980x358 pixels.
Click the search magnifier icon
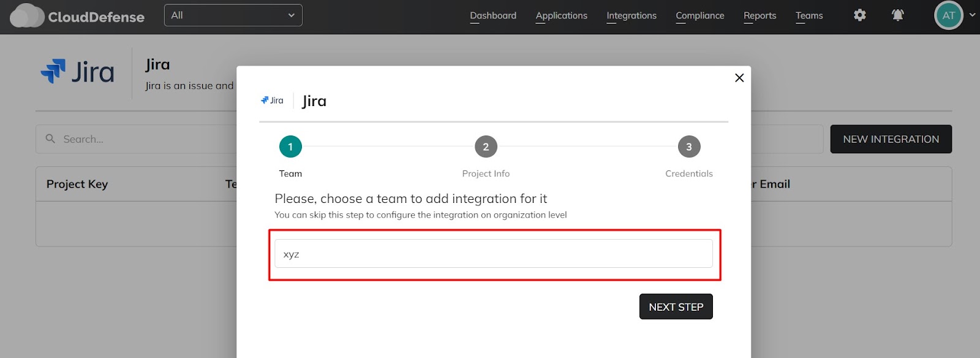[x=50, y=139]
